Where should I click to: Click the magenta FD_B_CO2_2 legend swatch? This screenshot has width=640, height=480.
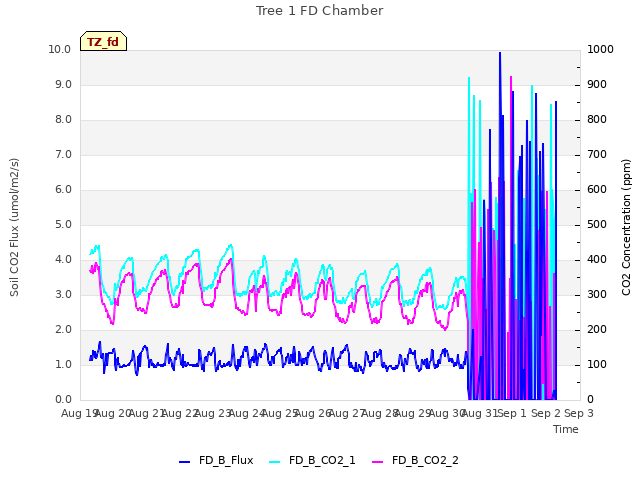378,462
